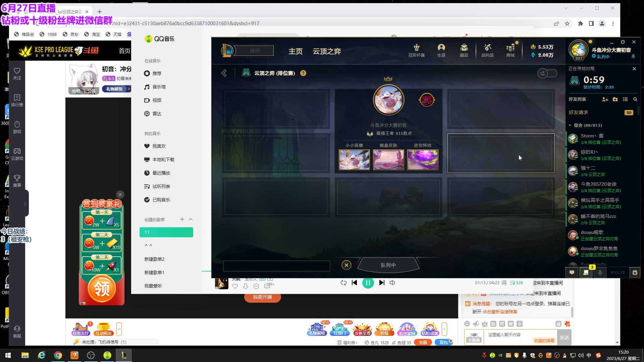This screenshot has width=644, height=362.
Task: Expand the left sidebar arrow handle
Action: [24, 204]
